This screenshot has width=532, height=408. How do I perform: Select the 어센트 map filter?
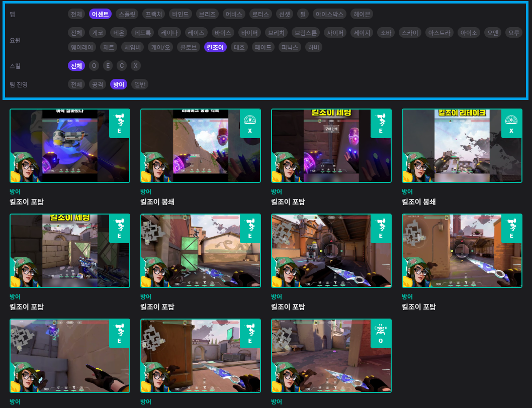[x=100, y=14]
